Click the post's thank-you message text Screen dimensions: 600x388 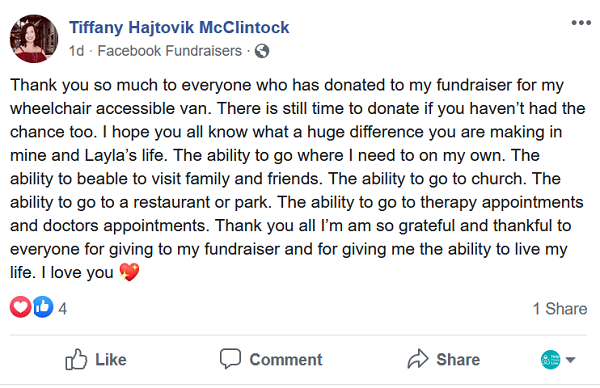click(x=298, y=179)
